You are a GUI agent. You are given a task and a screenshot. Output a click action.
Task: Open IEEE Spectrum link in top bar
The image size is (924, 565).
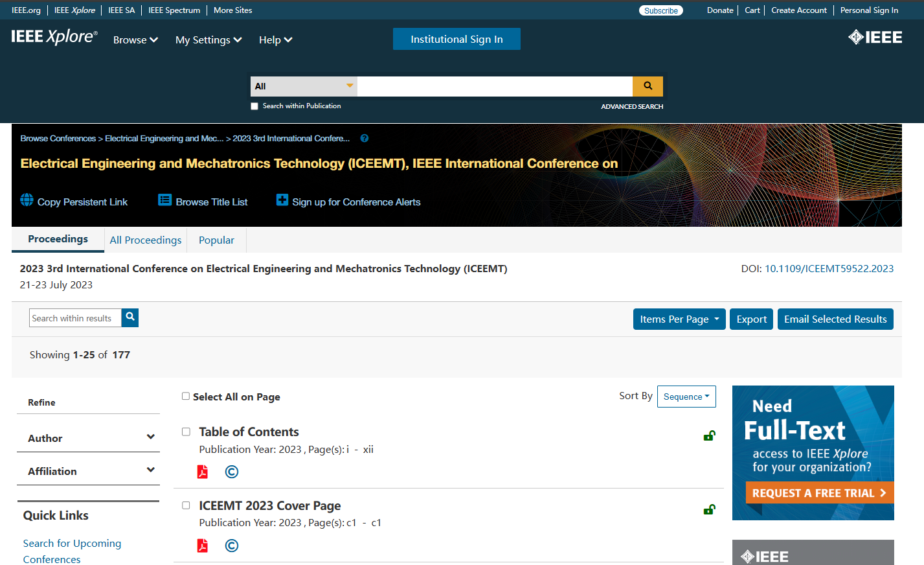tap(174, 10)
